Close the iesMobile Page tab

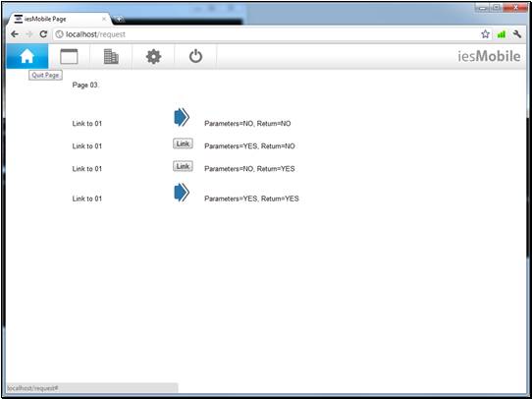click(104, 19)
